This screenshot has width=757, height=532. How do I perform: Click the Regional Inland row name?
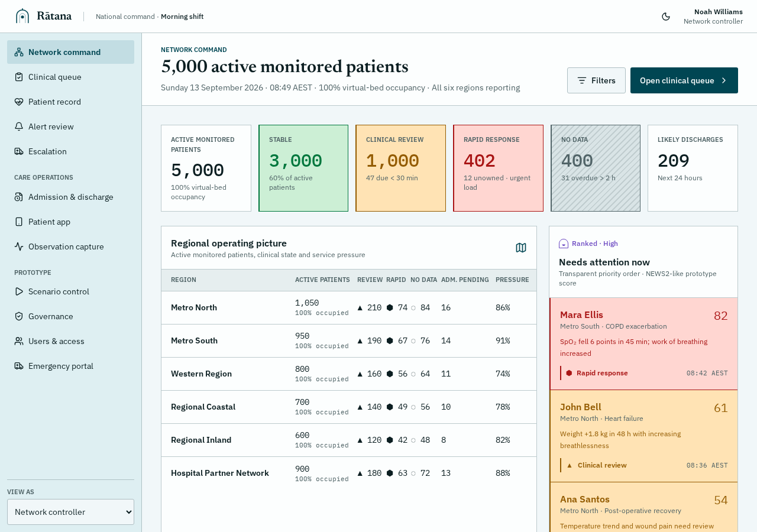pos(201,440)
